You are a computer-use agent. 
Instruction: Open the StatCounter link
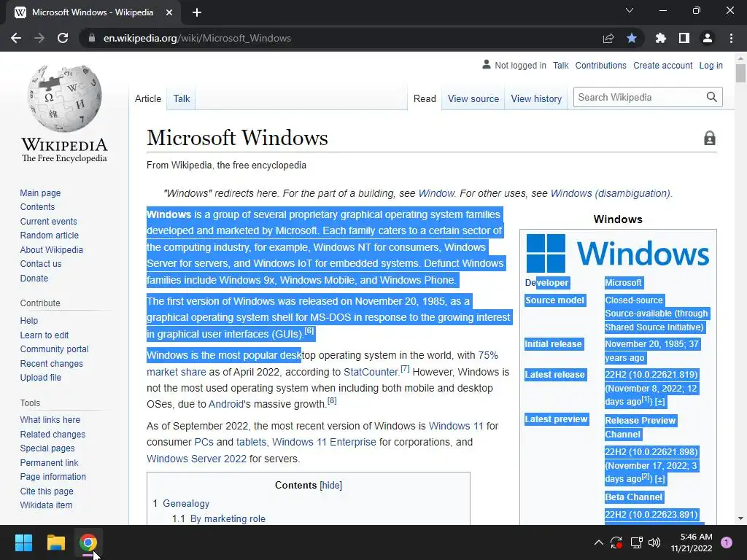[371, 372]
